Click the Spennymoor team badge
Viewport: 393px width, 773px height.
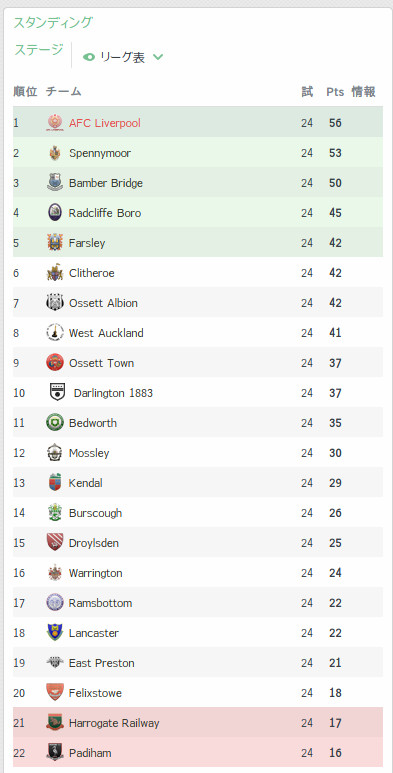point(55,153)
